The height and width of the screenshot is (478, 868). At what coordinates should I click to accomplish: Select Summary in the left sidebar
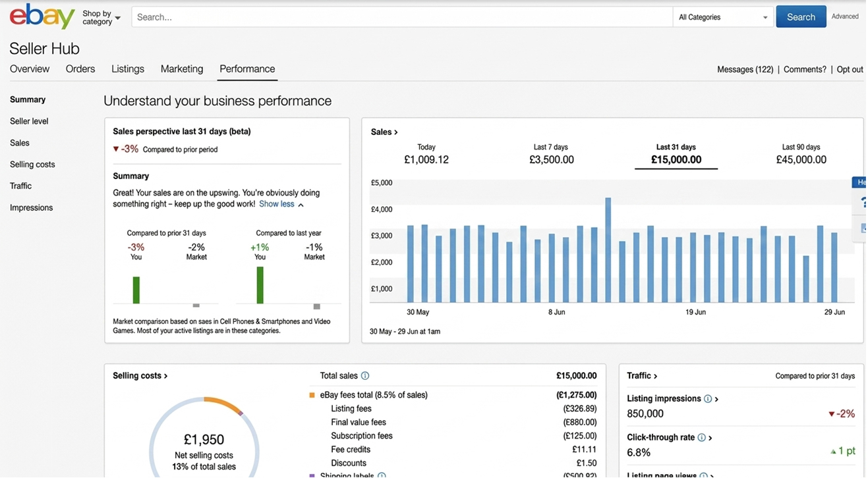click(x=28, y=99)
